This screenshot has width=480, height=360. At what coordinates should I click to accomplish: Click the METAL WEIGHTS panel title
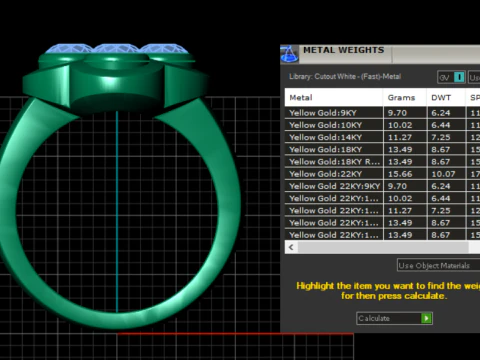point(343,50)
